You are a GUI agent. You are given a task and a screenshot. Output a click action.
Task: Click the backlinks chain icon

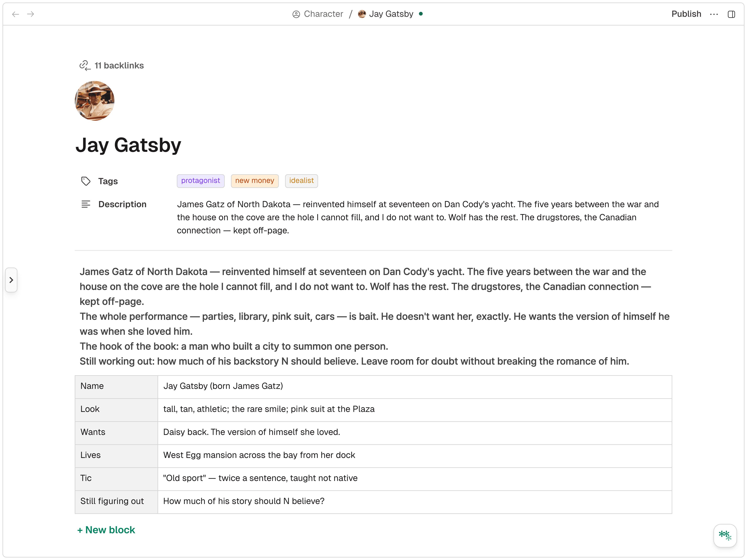pos(85,66)
